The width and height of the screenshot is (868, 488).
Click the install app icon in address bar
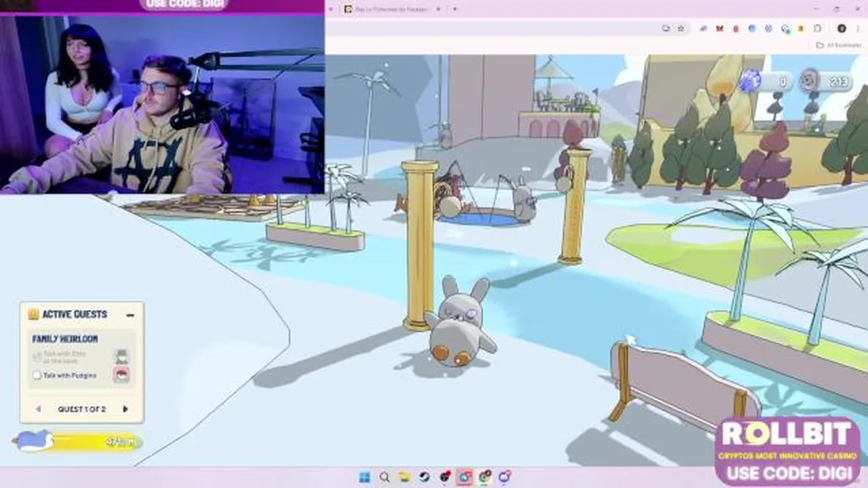(666, 28)
